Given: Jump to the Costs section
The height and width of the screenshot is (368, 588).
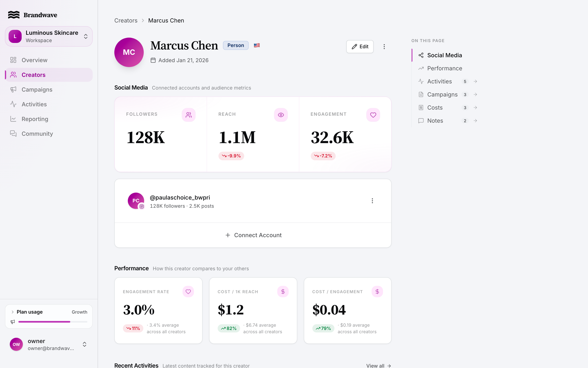Looking at the screenshot, I should point(435,108).
